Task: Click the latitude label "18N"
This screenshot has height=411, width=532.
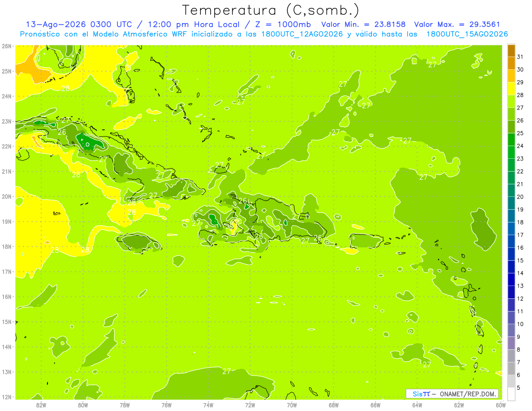Action: (x=7, y=247)
